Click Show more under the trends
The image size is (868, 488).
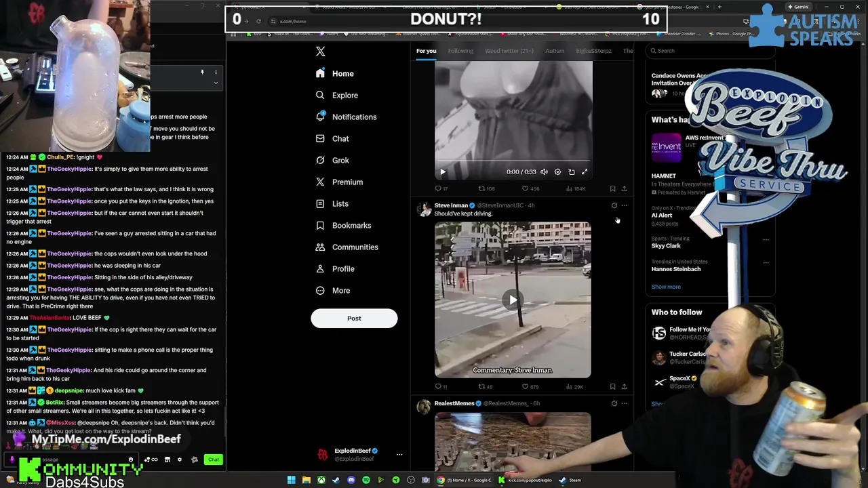click(x=666, y=287)
